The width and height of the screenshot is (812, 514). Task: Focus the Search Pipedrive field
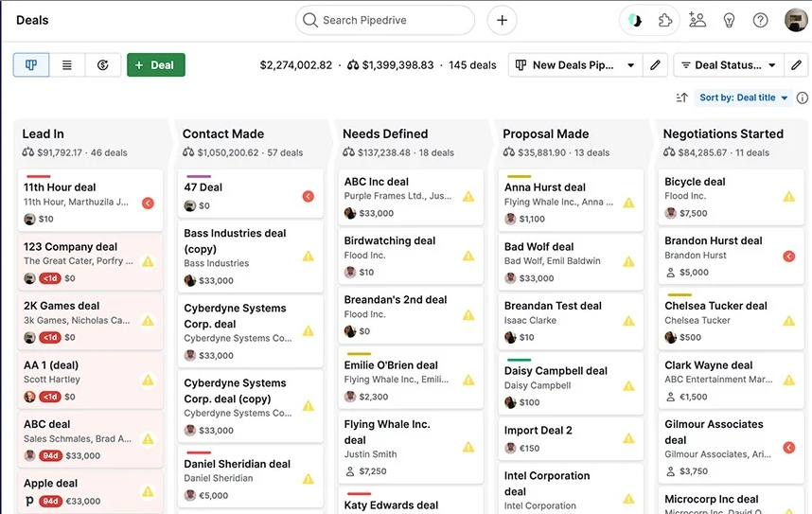tap(385, 20)
